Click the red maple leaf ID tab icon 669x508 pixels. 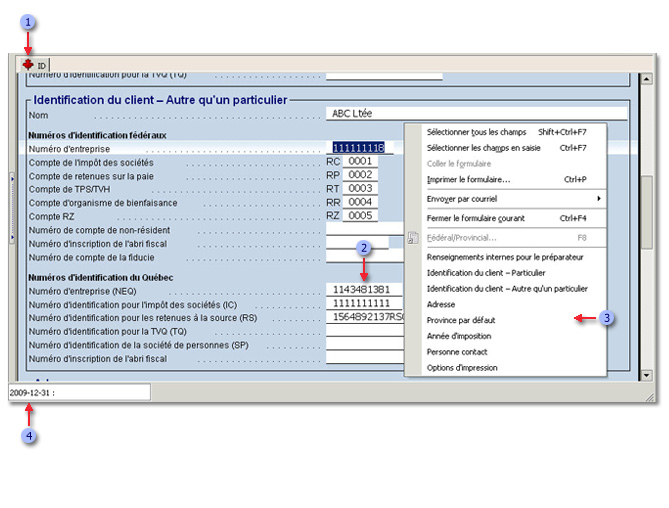point(28,65)
